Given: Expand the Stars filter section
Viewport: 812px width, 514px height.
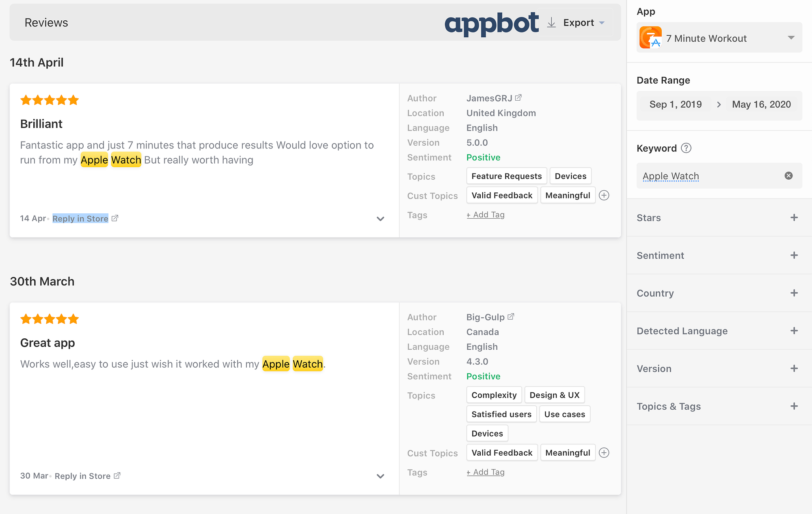Looking at the screenshot, I should [794, 218].
